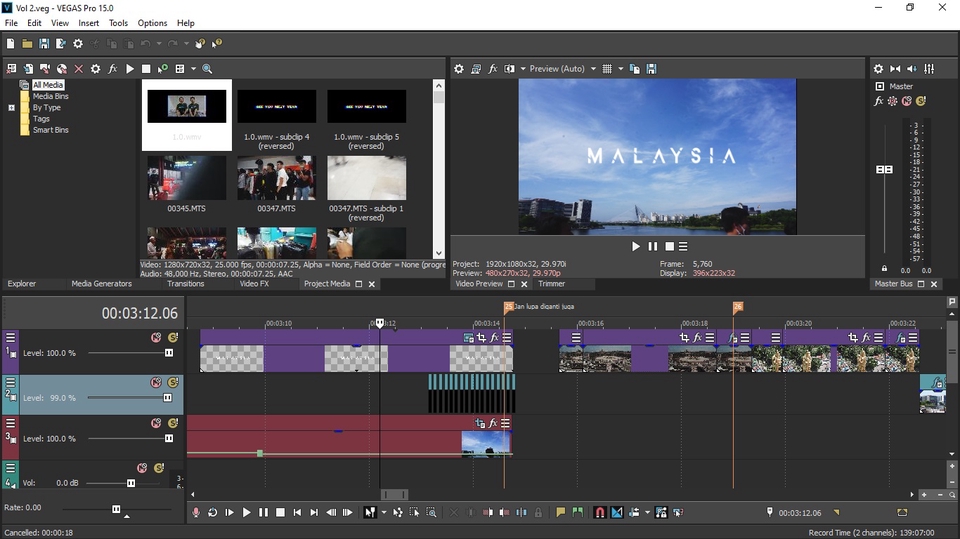The height and width of the screenshot is (539, 960).
Task: Click the Capture Video icon in Project Media
Action: pyautogui.click(x=45, y=69)
